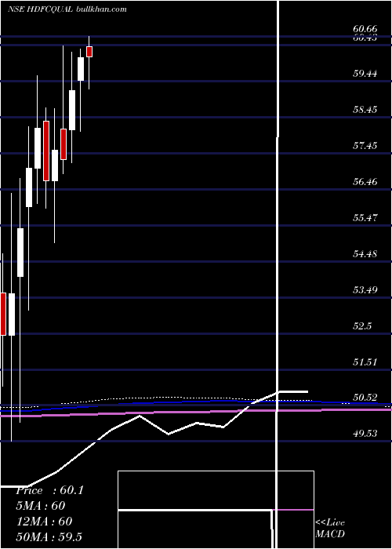The width and height of the screenshot is (392, 549).
Task: Click the 50.52 price axis label
Action: pos(365,398)
